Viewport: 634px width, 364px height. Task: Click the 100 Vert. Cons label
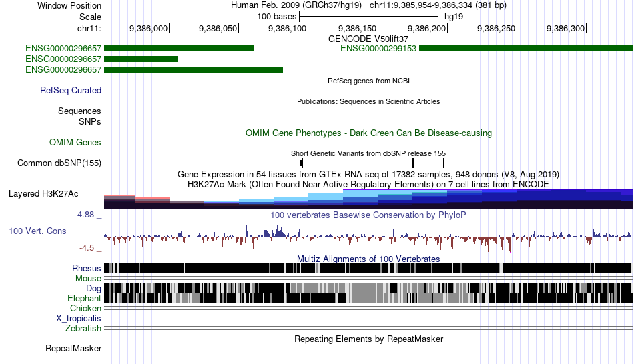(37, 231)
